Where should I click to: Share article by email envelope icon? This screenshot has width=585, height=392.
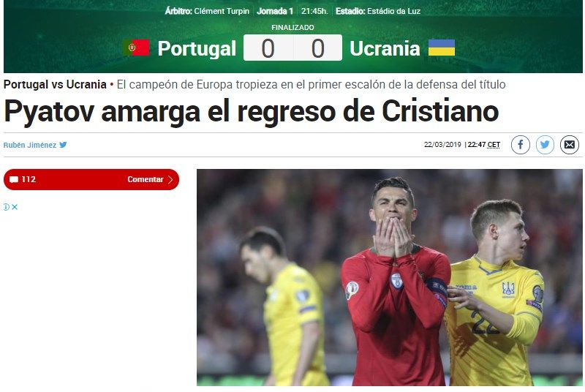(570, 145)
